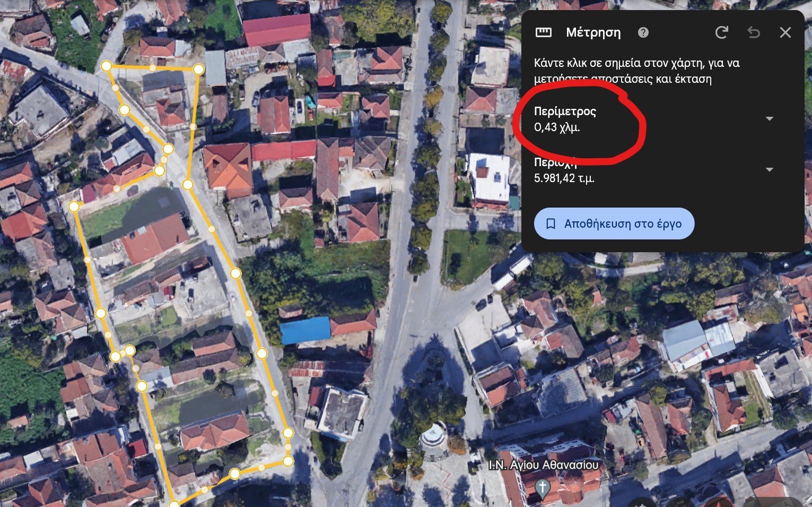Restart the measurement with circular arrow icon
This screenshot has height=507, width=812.
click(x=721, y=32)
